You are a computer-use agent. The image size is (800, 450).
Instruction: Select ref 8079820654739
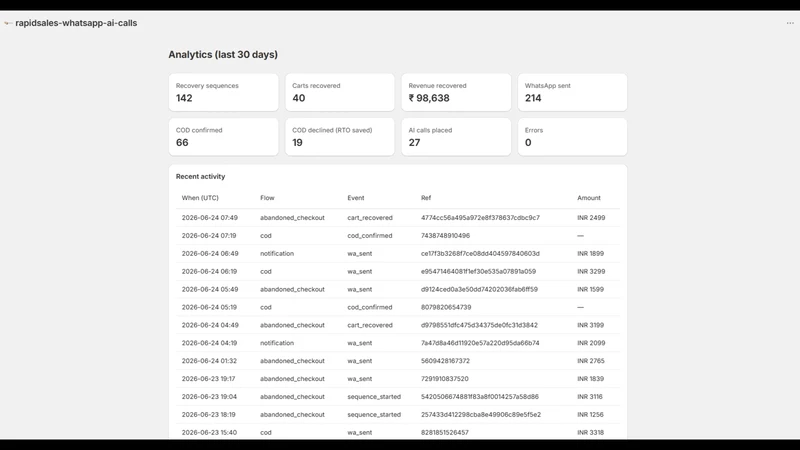446,307
